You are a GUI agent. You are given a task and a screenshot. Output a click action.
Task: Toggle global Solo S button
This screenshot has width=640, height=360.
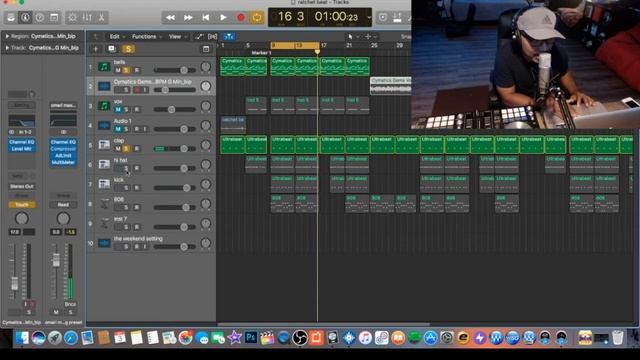tap(129, 49)
